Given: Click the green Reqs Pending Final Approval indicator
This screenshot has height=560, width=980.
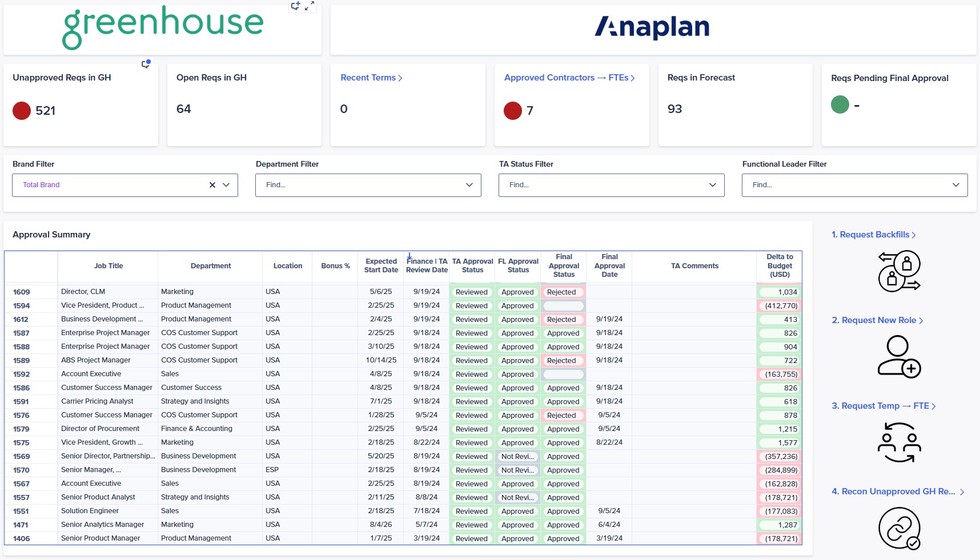Looking at the screenshot, I should pyautogui.click(x=840, y=104).
